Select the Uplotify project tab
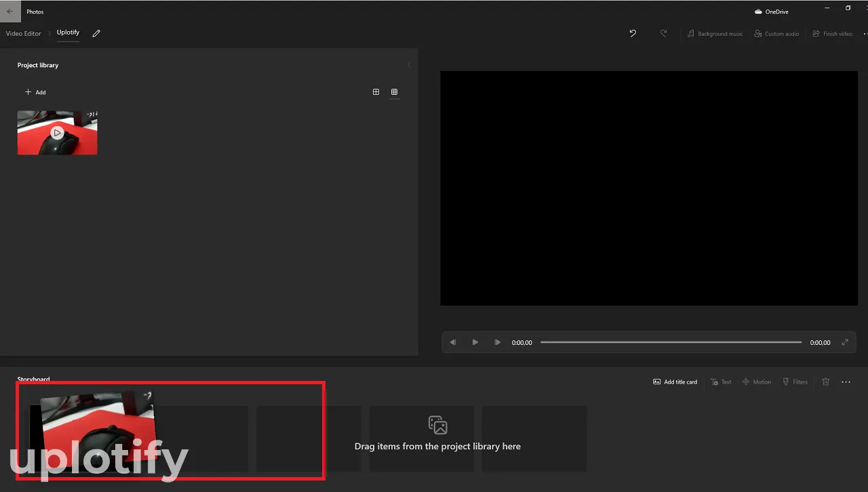The image size is (868, 492). point(68,33)
